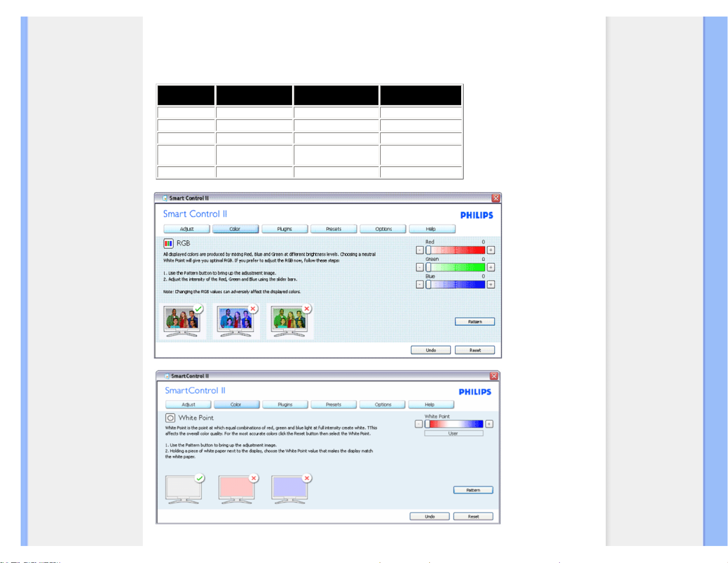Select the correct-color monitor thumbnail with checkmark
This screenshot has height=563, width=728.
pos(183,490)
